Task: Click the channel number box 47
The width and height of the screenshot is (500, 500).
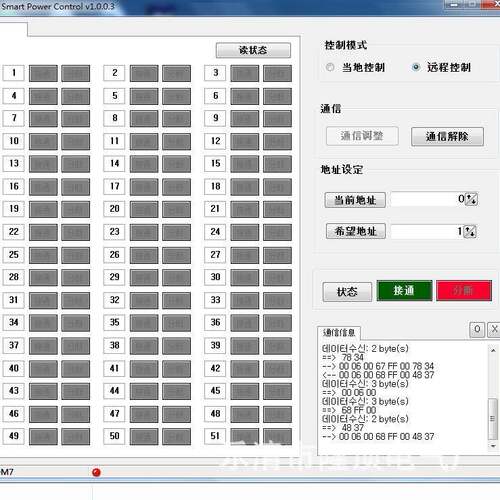Action: [114, 414]
